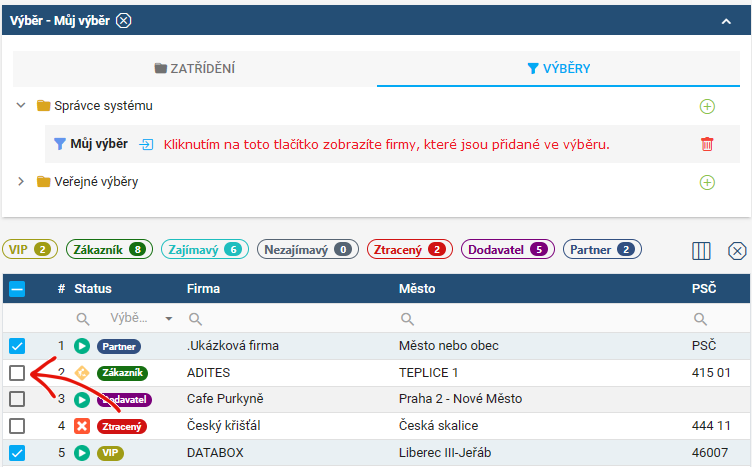Open the DATABOX company name

tap(215, 453)
